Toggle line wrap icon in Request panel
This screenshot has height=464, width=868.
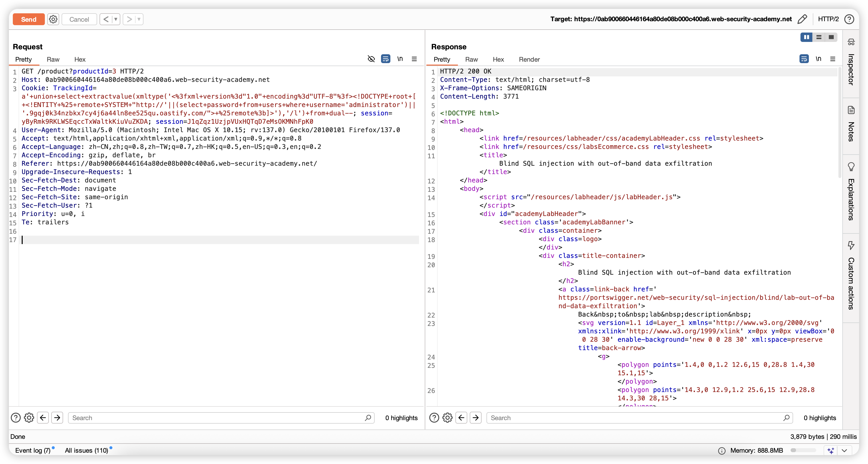[385, 59]
